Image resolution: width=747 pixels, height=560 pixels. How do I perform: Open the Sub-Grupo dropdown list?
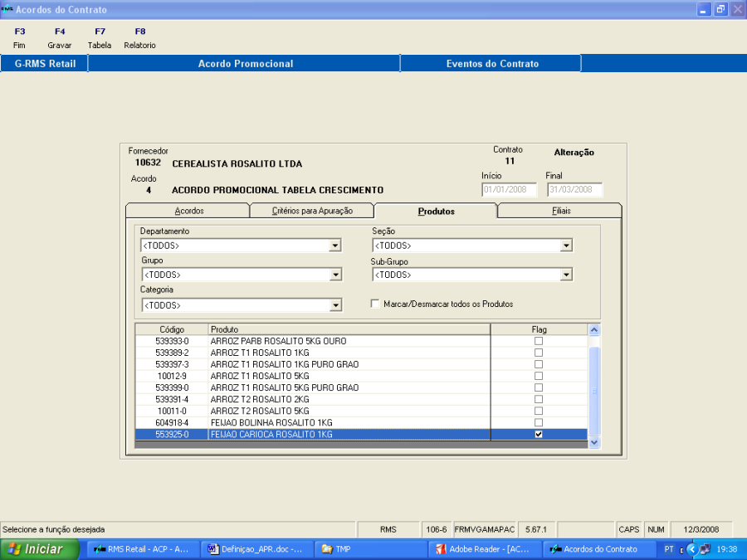coord(566,275)
